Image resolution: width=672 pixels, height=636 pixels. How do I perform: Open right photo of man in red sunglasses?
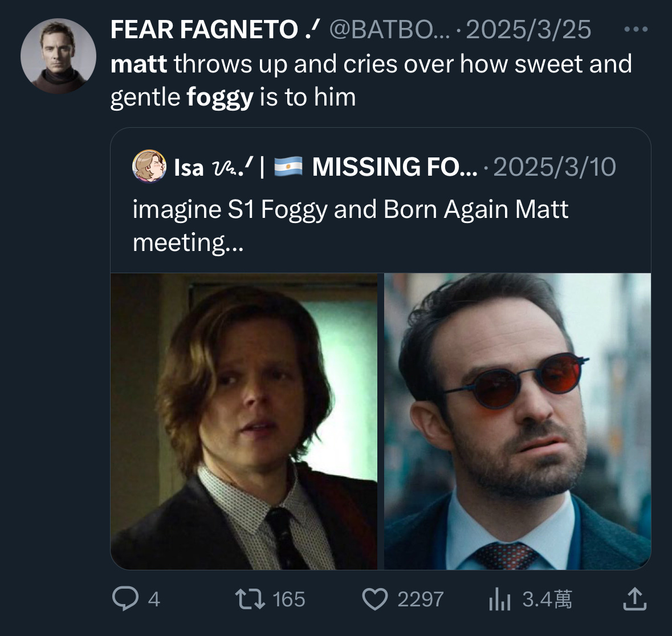point(518,421)
